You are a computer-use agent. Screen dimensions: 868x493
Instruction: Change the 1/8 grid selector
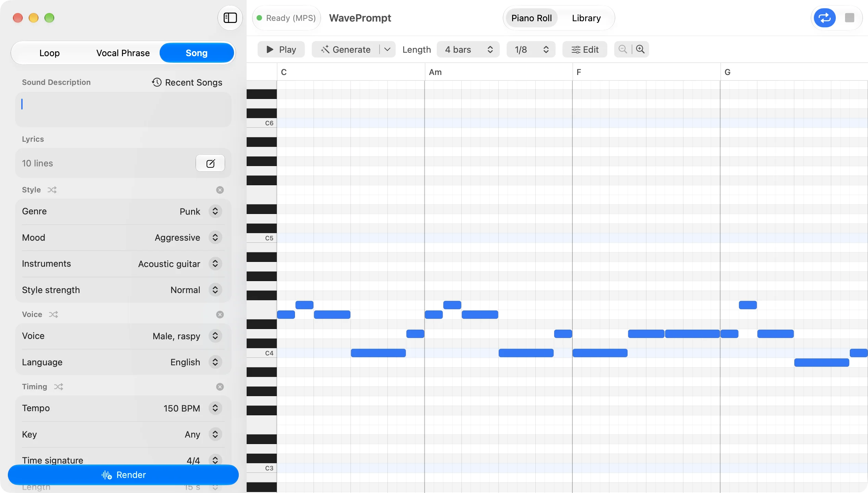(x=531, y=50)
